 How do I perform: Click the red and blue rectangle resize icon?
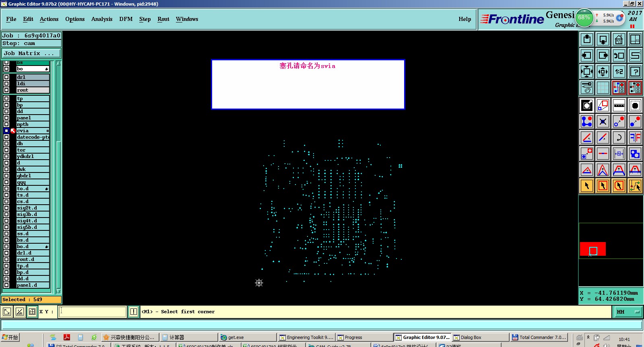click(x=603, y=105)
